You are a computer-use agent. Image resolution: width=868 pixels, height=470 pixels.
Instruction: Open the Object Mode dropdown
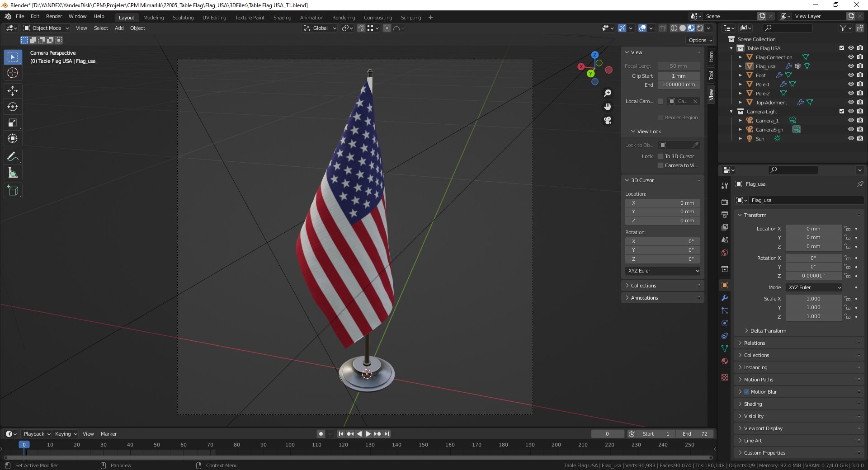point(47,28)
